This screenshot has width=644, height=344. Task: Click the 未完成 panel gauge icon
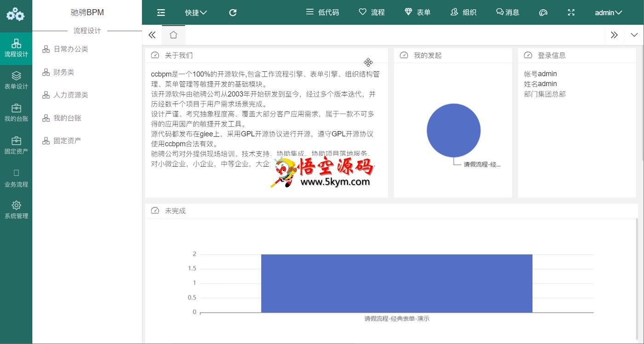click(x=155, y=211)
